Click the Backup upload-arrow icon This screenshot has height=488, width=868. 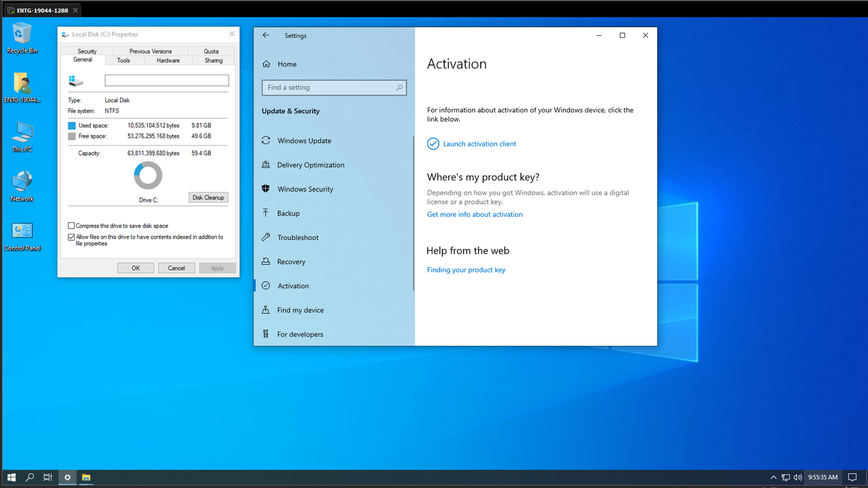(x=266, y=213)
